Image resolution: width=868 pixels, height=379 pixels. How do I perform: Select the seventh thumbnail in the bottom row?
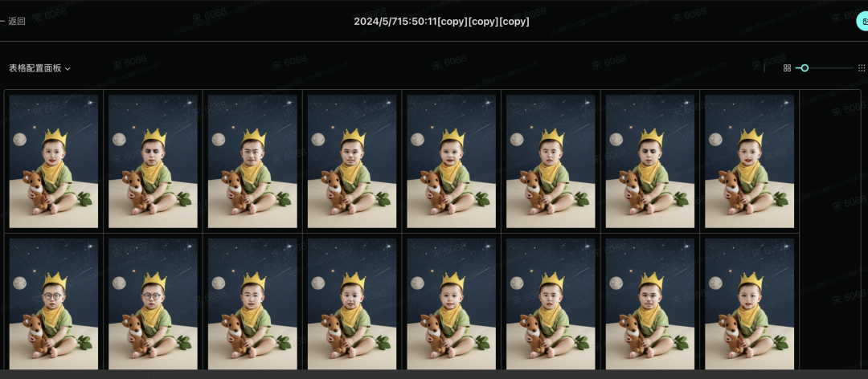click(650, 304)
